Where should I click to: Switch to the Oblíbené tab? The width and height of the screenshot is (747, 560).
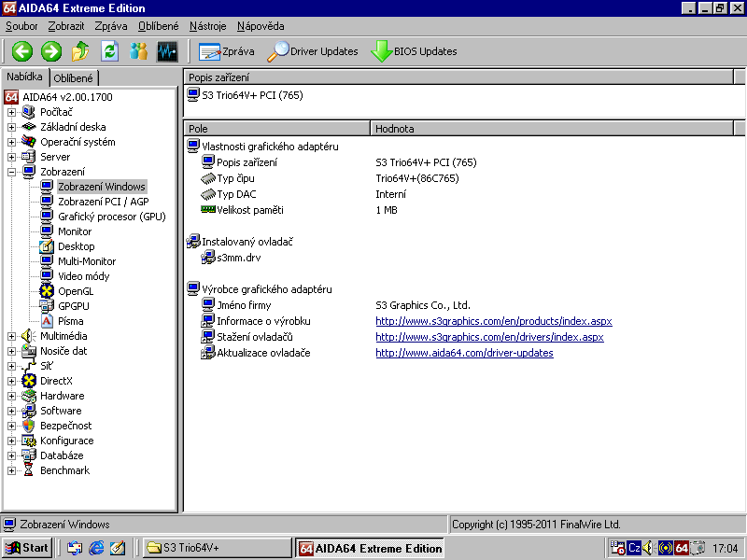click(x=74, y=78)
